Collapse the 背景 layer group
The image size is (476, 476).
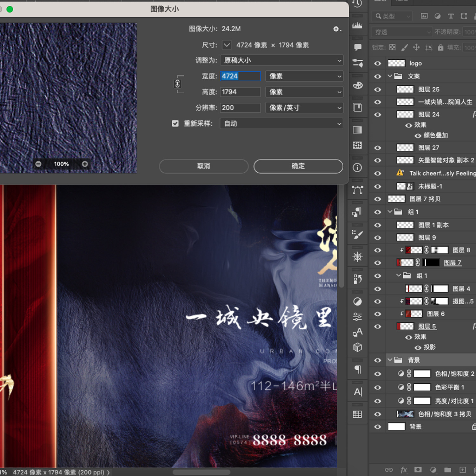390,360
